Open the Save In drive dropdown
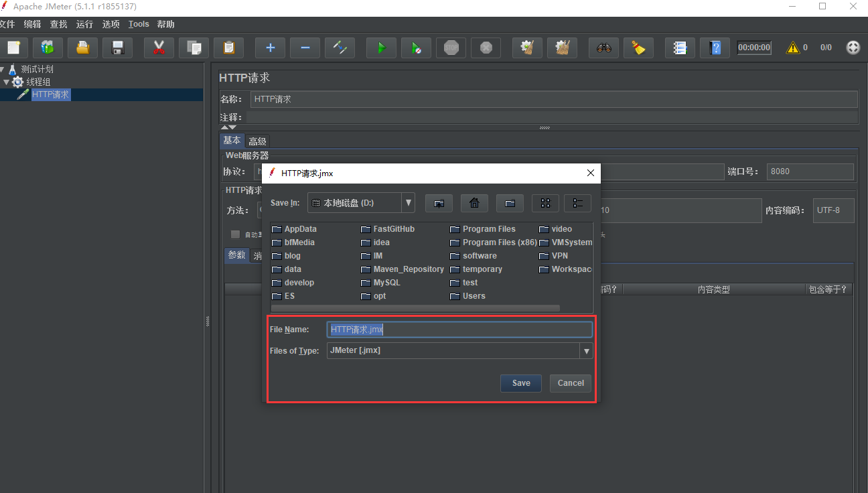The width and height of the screenshot is (868, 493). click(x=408, y=202)
